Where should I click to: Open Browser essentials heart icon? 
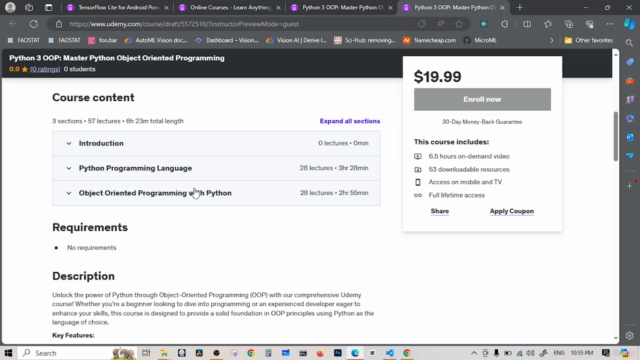(589, 24)
